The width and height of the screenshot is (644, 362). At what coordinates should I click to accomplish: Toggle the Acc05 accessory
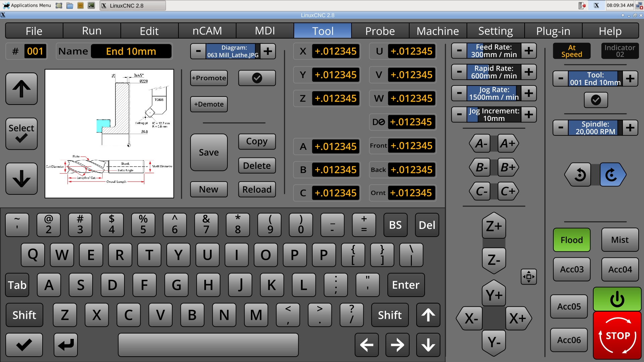[569, 307]
